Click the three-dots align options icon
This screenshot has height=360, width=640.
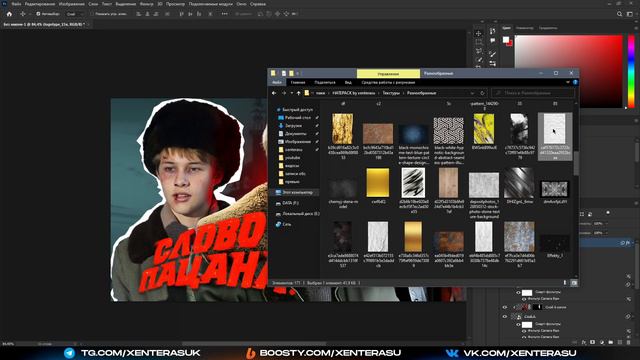pos(224,14)
